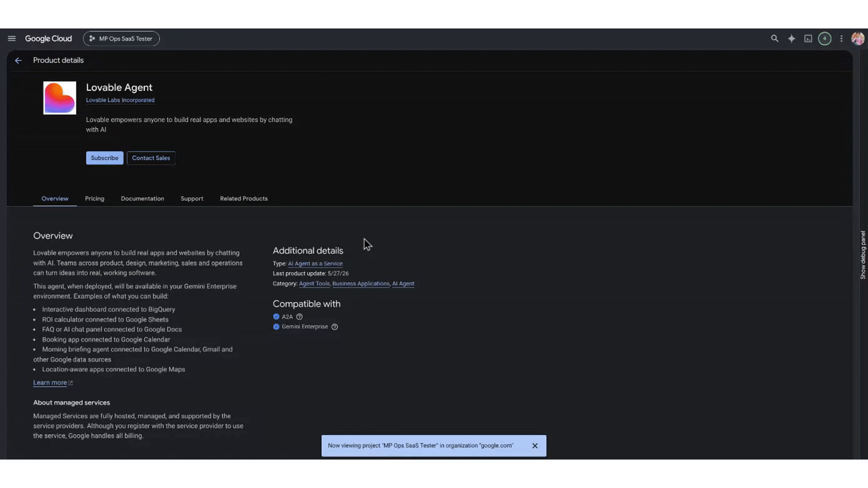Click the ROI calculator connected to Google Sheets item
868x488 pixels.
(105, 319)
